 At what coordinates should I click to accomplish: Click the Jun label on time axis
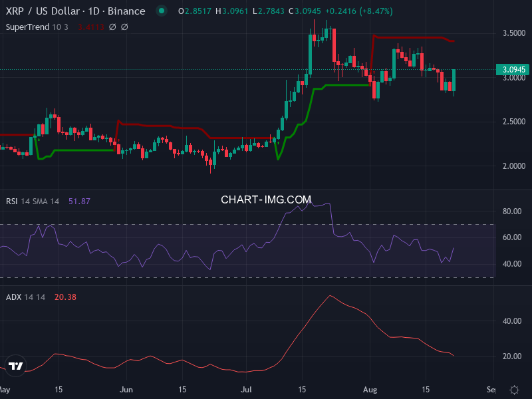click(126, 390)
